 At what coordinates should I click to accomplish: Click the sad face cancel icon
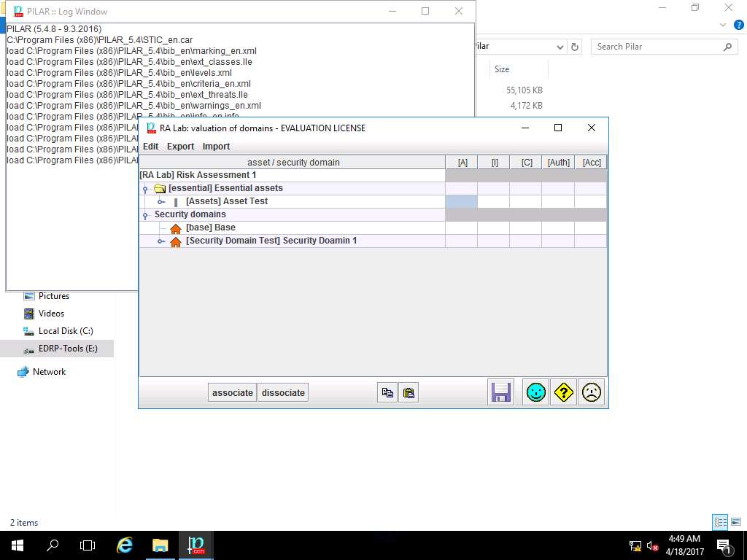[x=591, y=393]
